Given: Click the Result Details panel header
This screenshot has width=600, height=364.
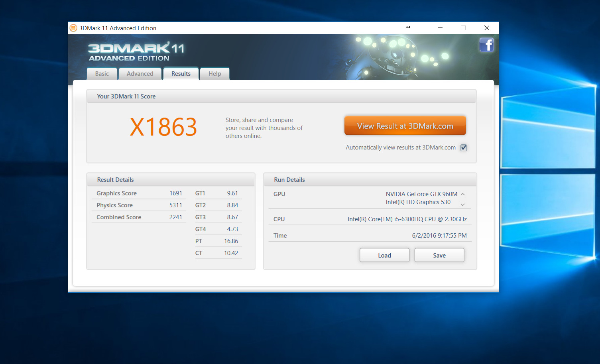Looking at the screenshot, I should pos(171,180).
